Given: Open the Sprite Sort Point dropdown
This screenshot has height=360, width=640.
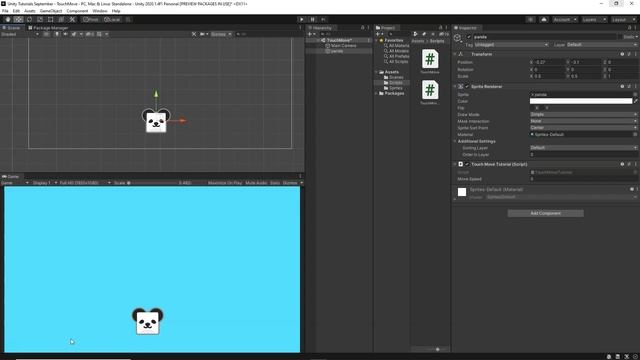Looking at the screenshot, I should tap(584, 128).
